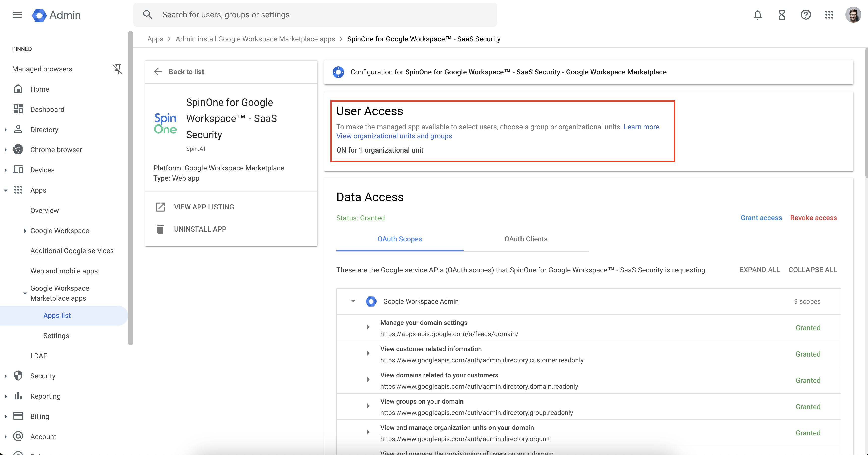Switch to the OAuth Clients tab
The width and height of the screenshot is (868, 455).
[x=526, y=239]
